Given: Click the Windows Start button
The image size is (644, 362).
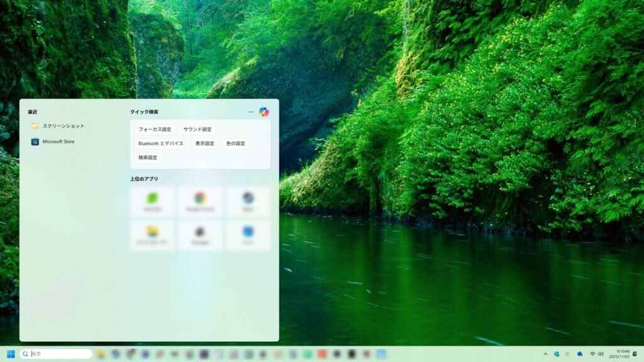Looking at the screenshot, I should click(11, 354).
